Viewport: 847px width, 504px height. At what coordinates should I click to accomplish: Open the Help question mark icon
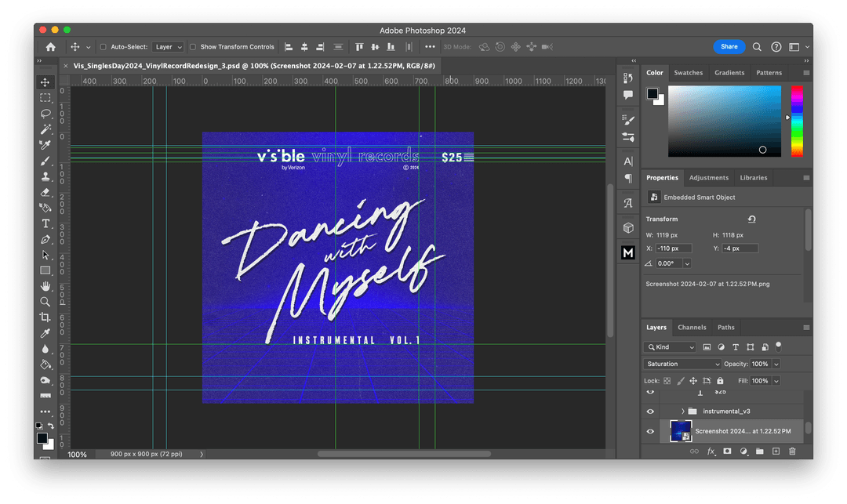click(776, 47)
